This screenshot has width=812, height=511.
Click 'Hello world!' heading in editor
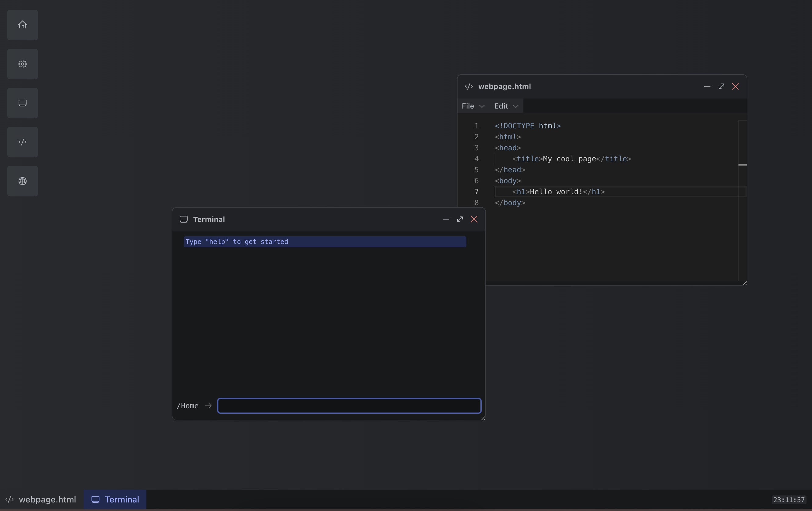click(556, 192)
